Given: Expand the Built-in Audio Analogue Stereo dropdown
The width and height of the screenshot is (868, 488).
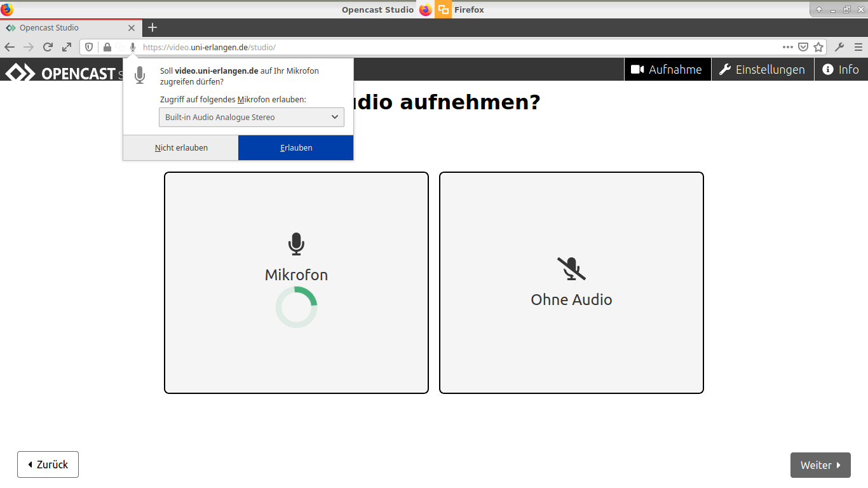Looking at the screenshot, I should coord(251,118).
